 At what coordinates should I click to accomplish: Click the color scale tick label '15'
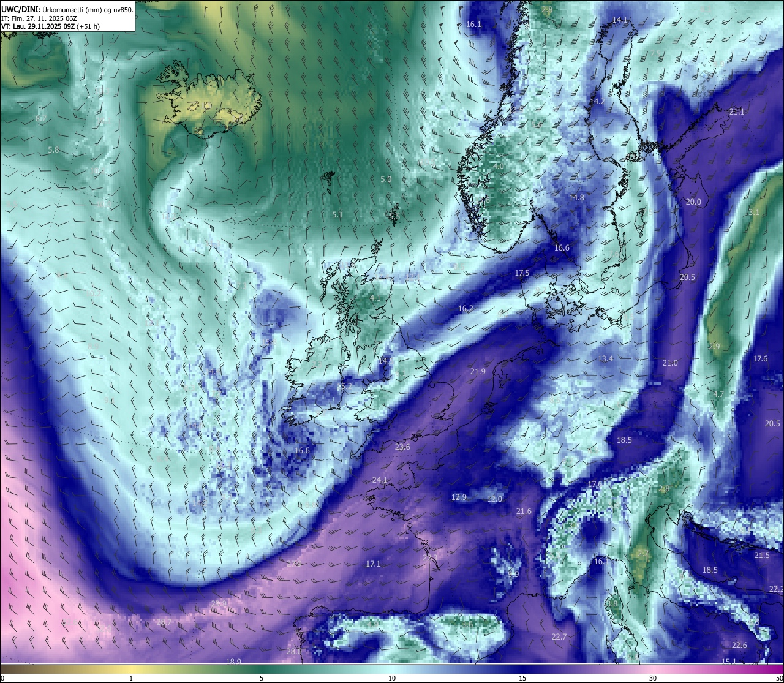click(522, 678)
